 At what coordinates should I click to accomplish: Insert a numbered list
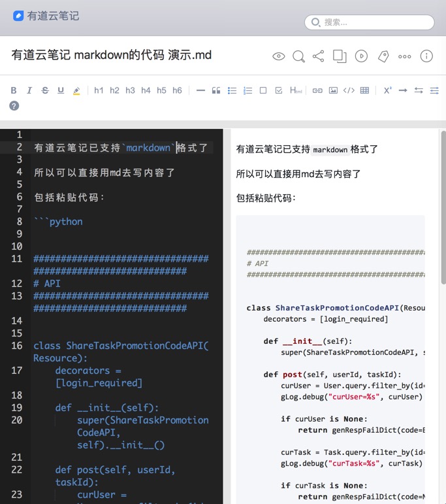pos(247,90)
